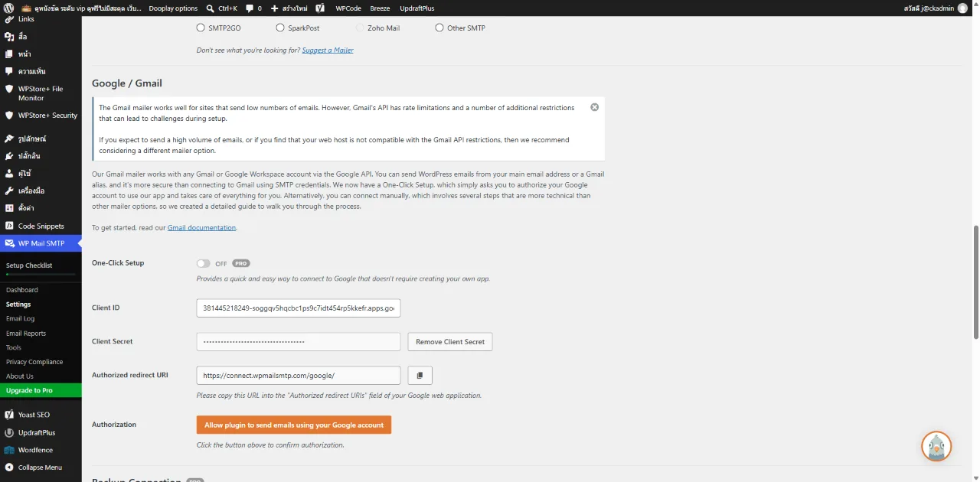Open the create new menu (สร้างใหม่)
Viewport: 980px width, 482px height.
[290, 8]
